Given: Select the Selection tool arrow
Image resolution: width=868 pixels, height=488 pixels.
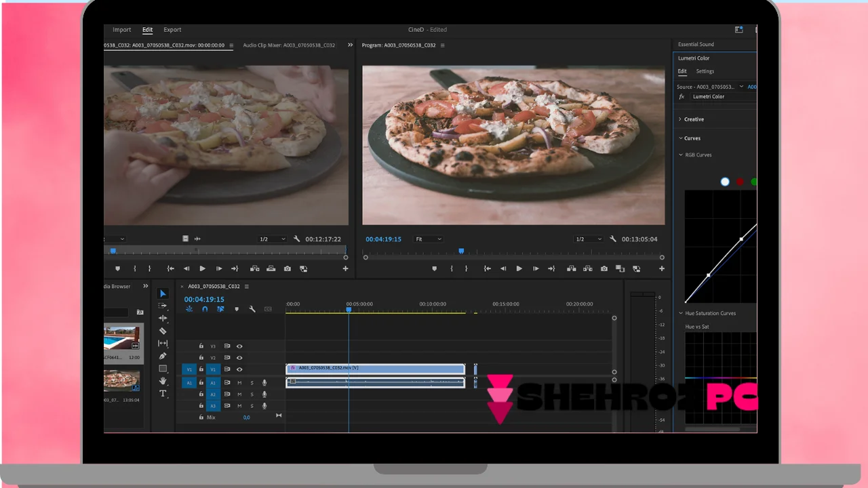Looking at the screenshot, I should pyautogui.click(x=163, y=293).
